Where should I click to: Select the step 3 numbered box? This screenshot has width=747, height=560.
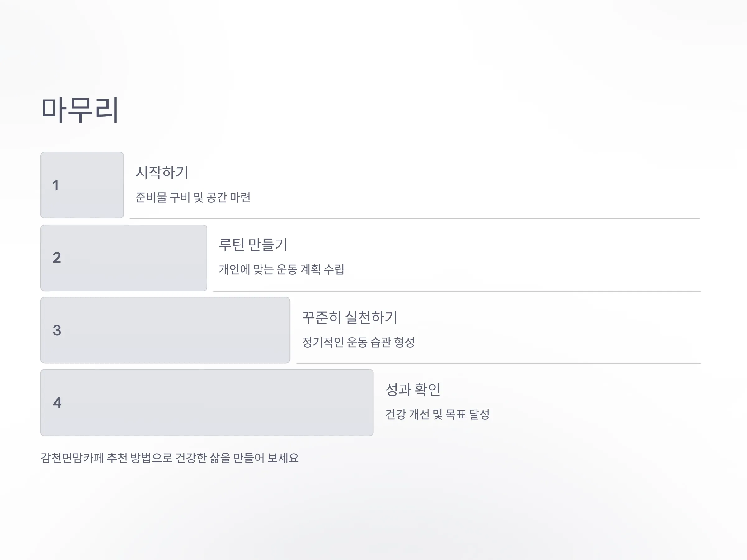click(x=166, y=330)
